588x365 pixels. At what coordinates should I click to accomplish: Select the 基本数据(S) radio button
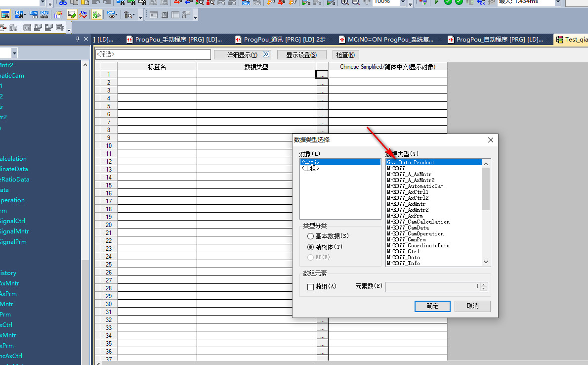(310, 236)
